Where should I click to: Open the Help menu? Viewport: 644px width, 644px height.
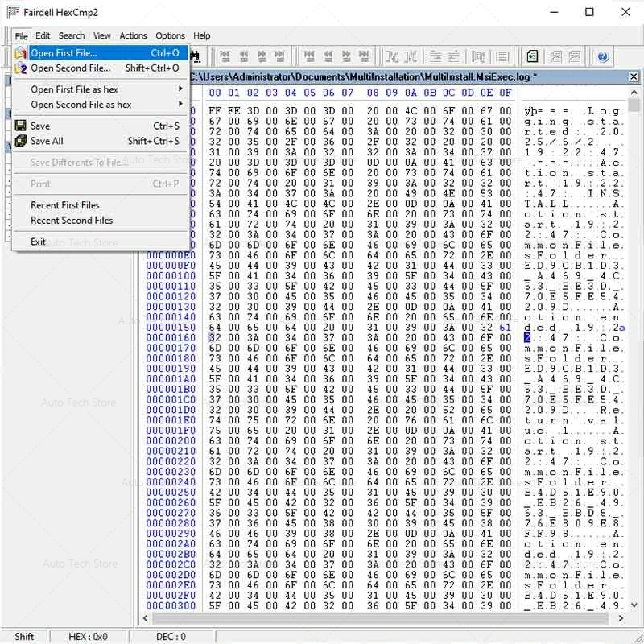(x=202, y=35)
